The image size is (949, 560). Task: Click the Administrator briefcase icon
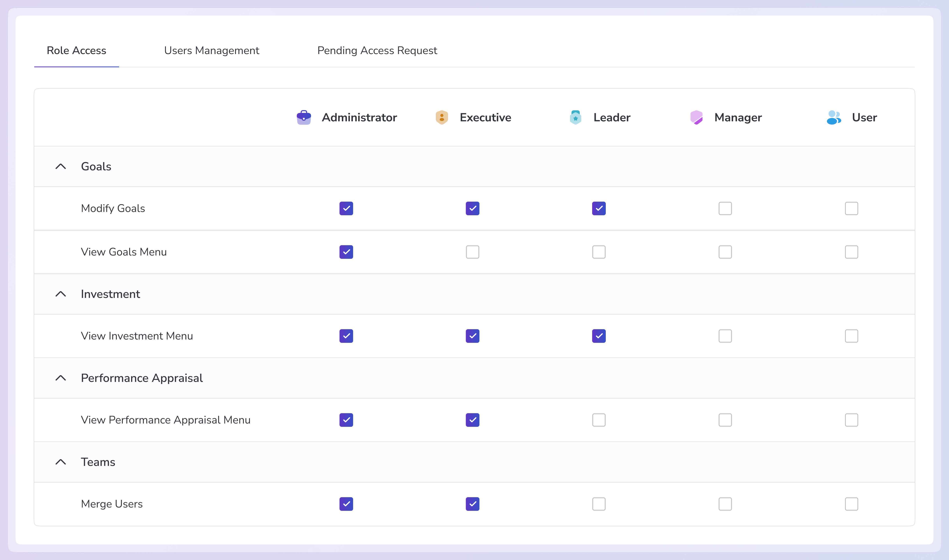point(304,117)
